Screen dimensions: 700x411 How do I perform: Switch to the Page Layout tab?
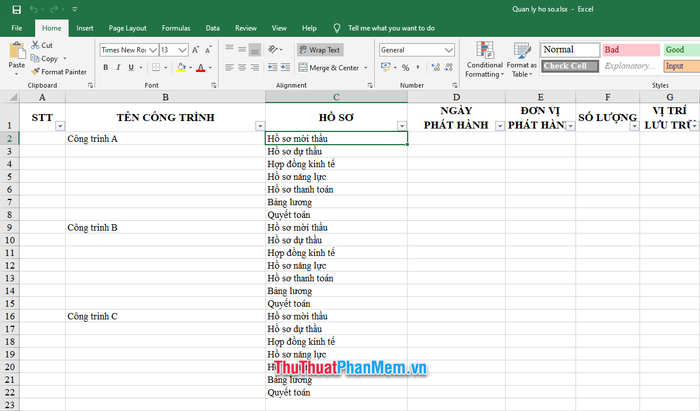click(127, 28)
